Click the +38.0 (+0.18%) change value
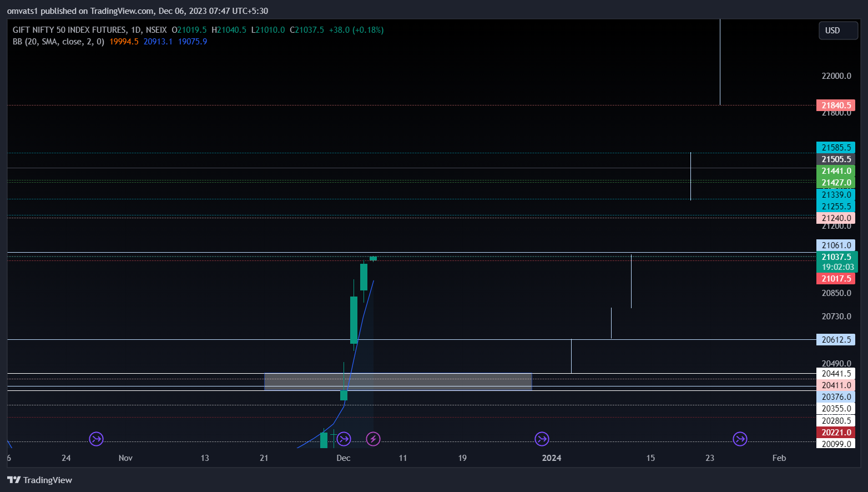This screenshot has width=868, height=492. click(356, 30)
